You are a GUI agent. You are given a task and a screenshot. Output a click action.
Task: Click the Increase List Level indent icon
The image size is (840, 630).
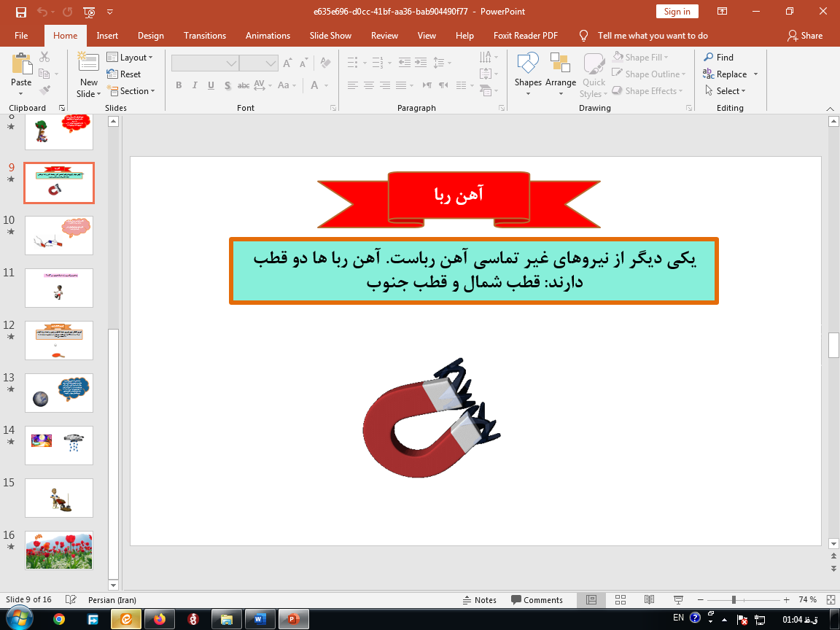coord(421,63)
